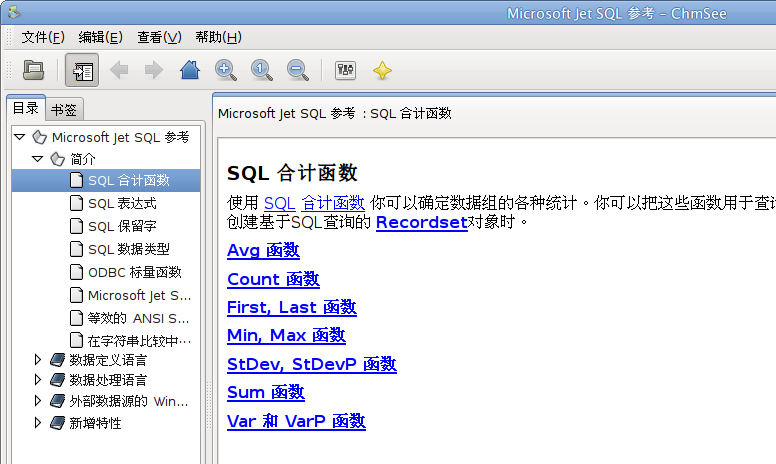Expand the 外部数据源的 Win... node

pos(38,401)
